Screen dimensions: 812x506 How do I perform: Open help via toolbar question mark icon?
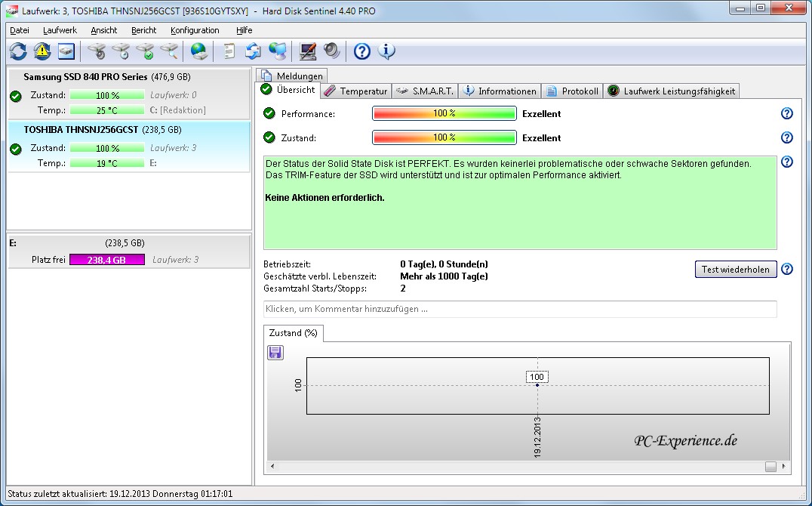(x=362, y=51)
